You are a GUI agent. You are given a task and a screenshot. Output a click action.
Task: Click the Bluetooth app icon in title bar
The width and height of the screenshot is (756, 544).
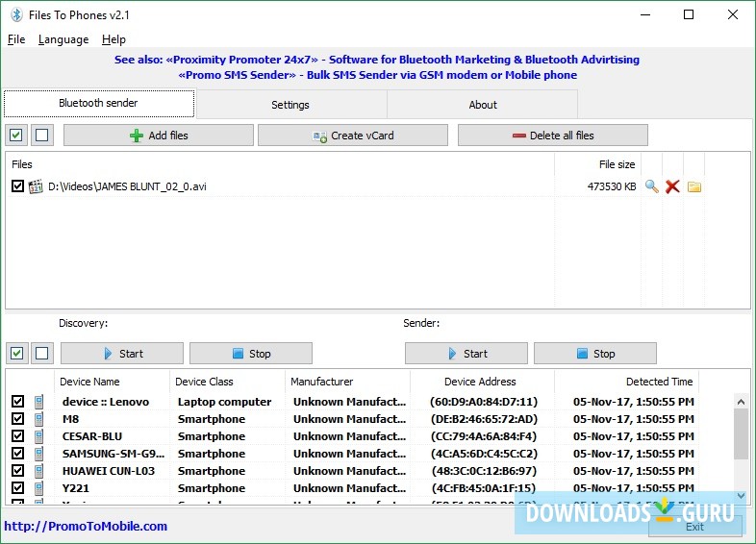click(x=16, y=15)
